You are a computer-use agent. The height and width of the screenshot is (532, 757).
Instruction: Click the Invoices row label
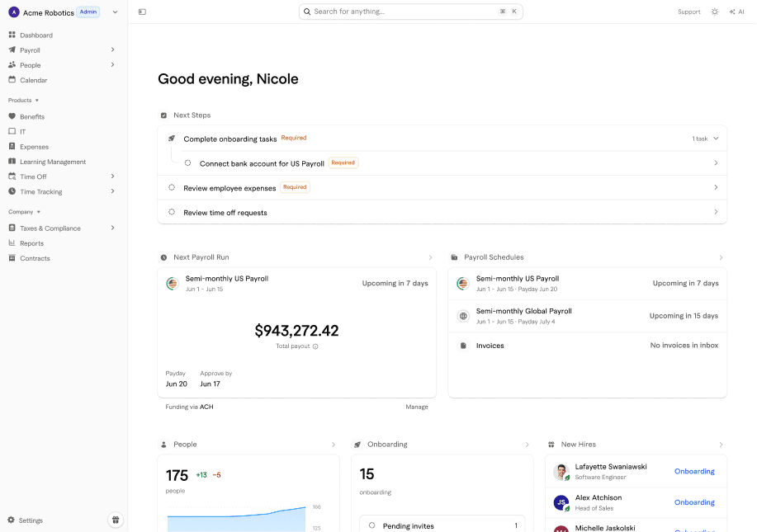click(x=490, y=346)
